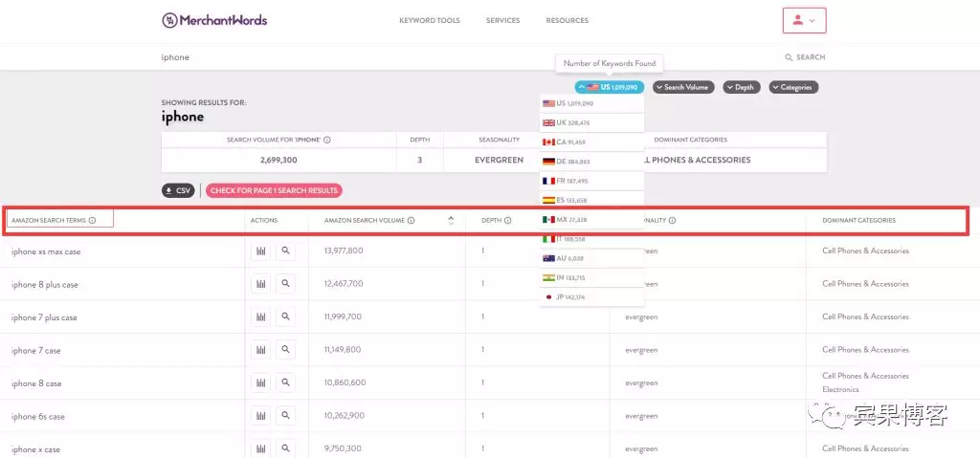Click the MerchantWords logo
The width and height of the screenshot is (980, 458).
click(x=214, y=21)
